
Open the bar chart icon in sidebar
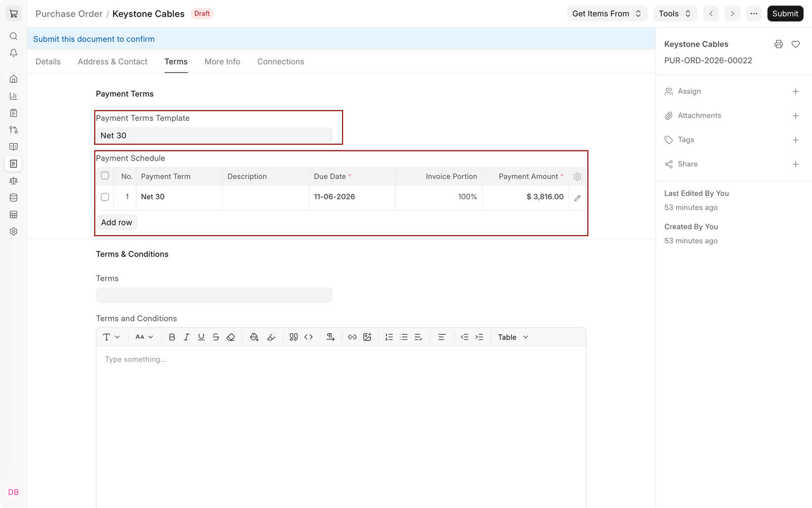(x=14, y=96)
